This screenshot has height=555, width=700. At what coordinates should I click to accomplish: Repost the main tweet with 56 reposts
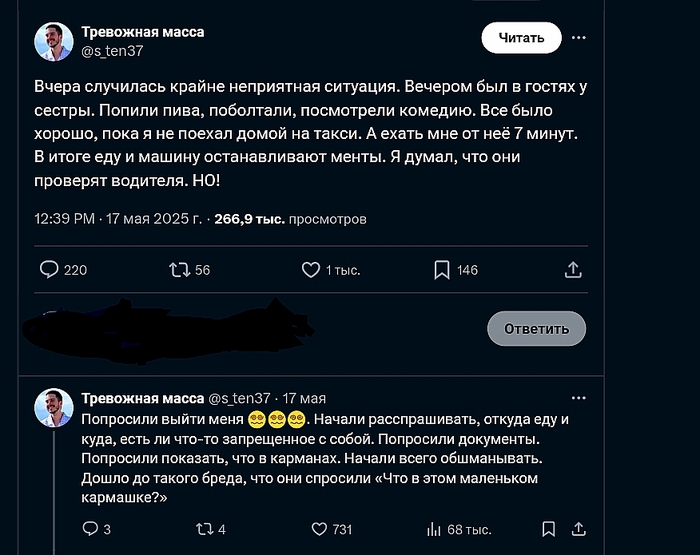click(x=180, y=269)
